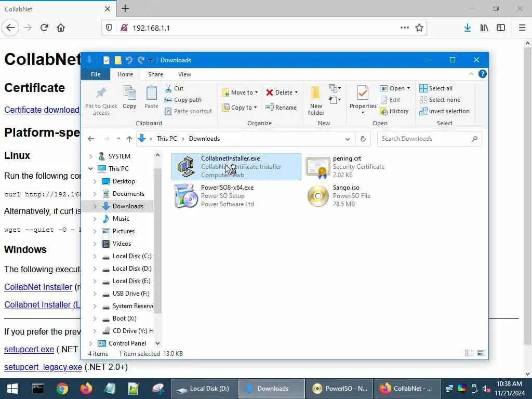Click the Firefox address bar
The height and width of the screenshot is (399, 532).
click(x=264, y=28)
